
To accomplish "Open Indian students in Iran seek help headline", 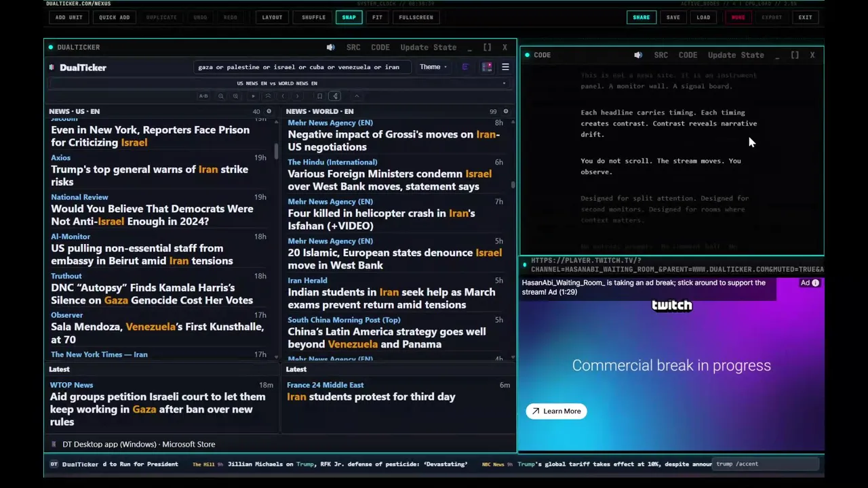I will 391,298.
